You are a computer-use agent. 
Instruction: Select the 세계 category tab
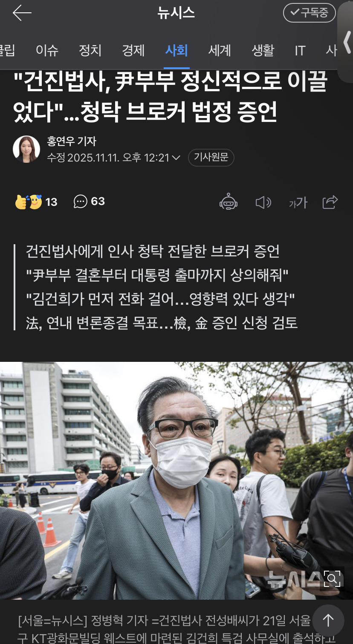tap(220, 51)
